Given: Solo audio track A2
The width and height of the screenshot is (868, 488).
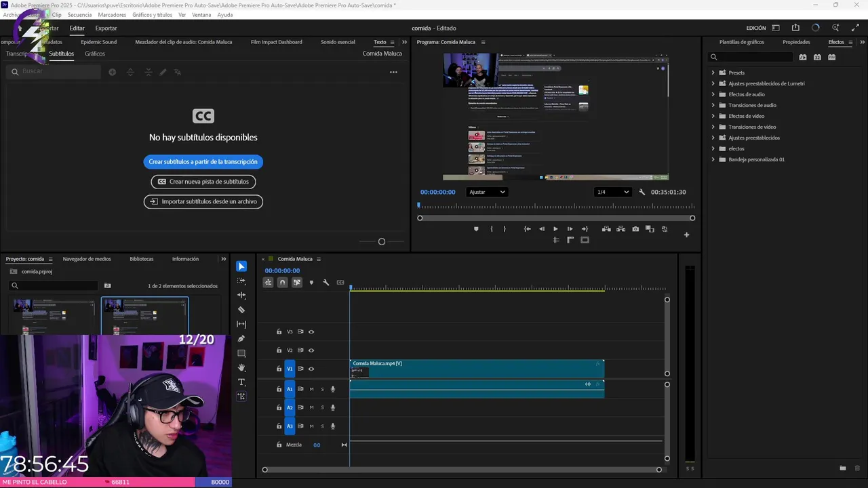Looking at the screenshot, I should (x=322, y=407).
